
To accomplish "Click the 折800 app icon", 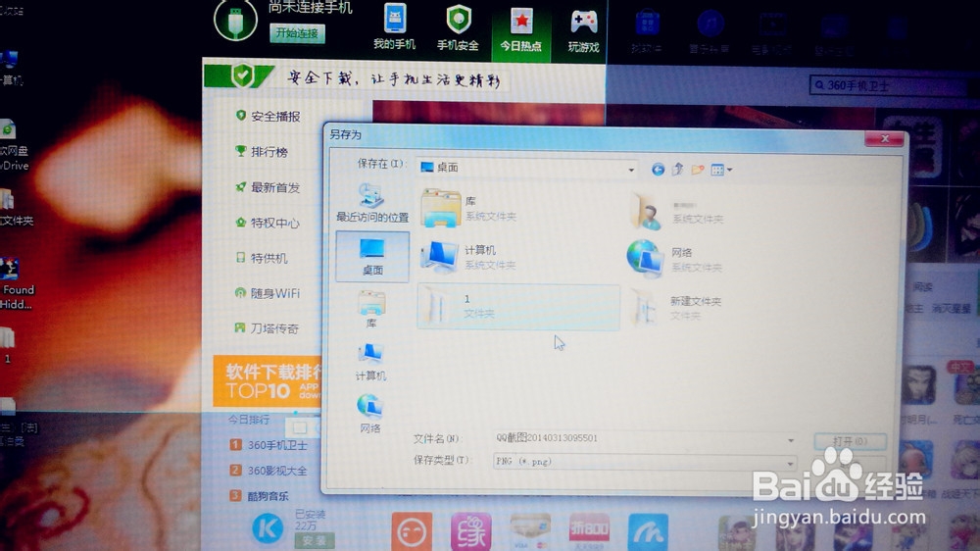I will point(589,531).
